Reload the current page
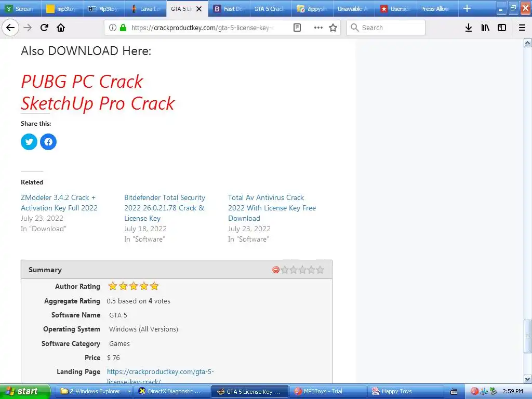The height and width of the screenshot is (399, 532). tap(44, 28)
